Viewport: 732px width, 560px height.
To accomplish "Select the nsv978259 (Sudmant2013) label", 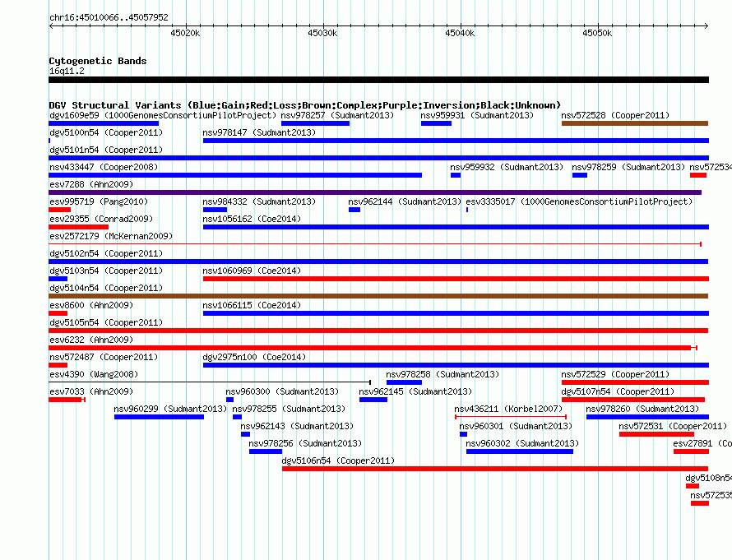I will (628, 167).
